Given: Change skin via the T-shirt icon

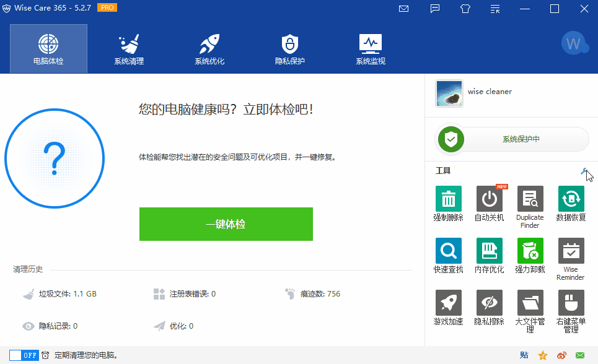Looking at the screenshot, I should click(x=465, y=9).
